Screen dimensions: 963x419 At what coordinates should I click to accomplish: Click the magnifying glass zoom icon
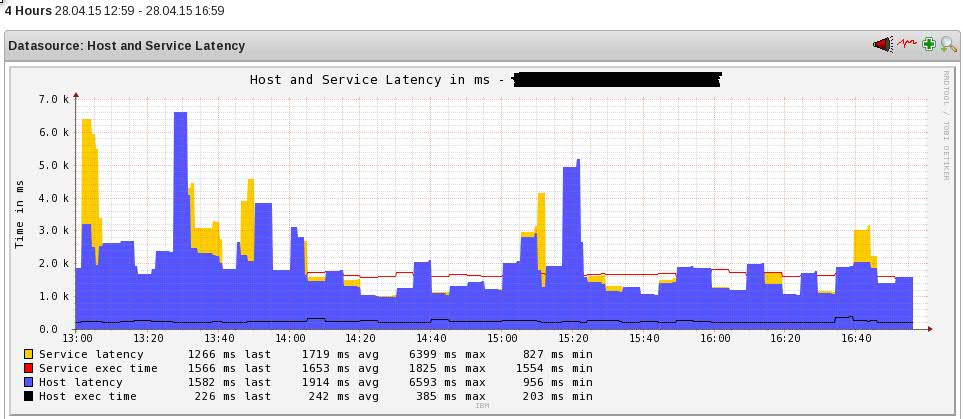click(x=948, y=45)
